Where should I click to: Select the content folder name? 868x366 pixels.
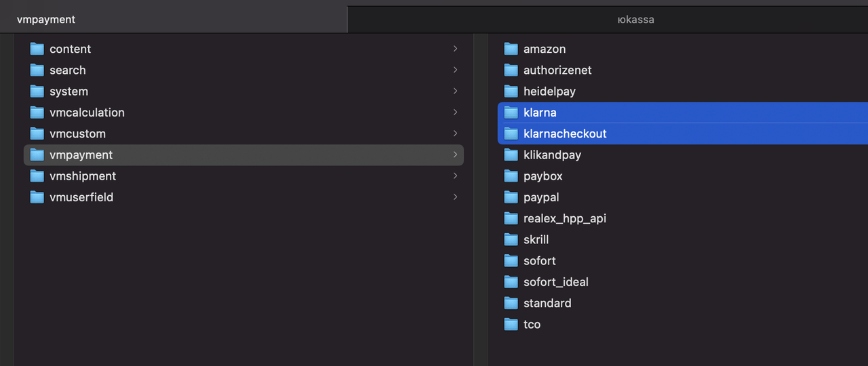70,49
